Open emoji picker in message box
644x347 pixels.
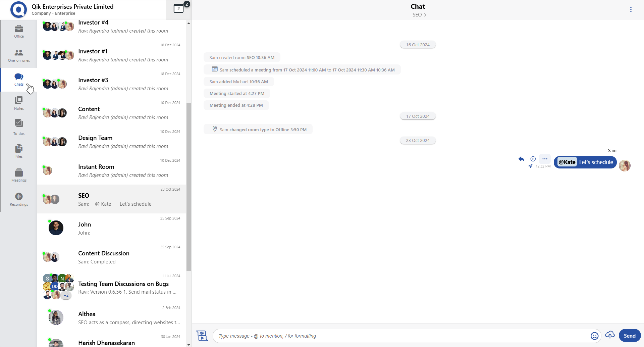[594, 336]
